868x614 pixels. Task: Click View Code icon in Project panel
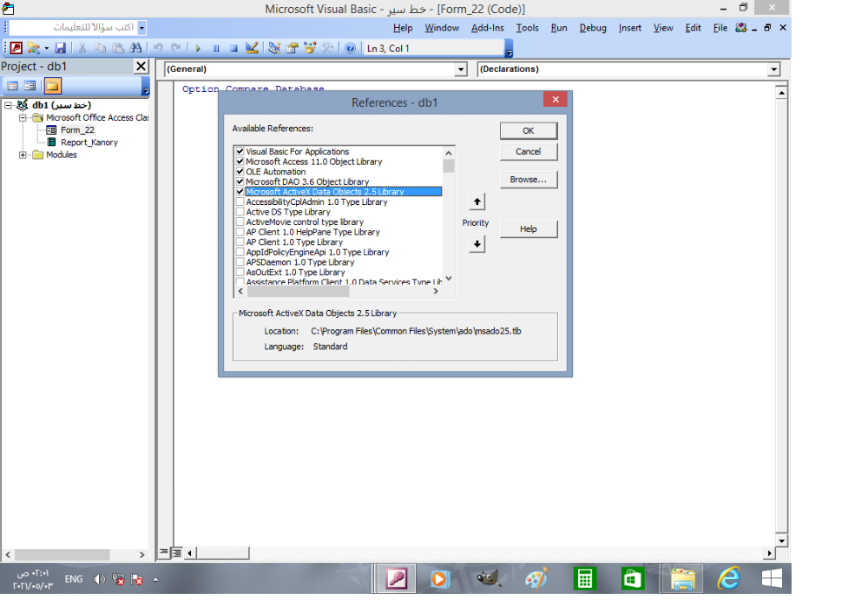coord(13,86)
